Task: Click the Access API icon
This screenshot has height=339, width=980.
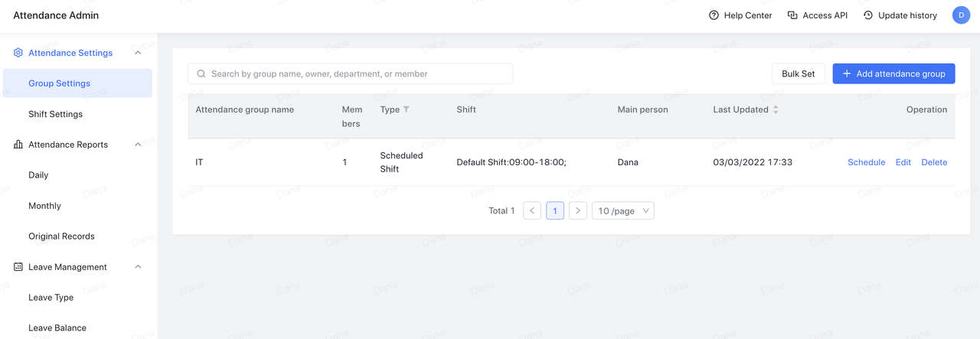Action: pyautogui.click(x=792, y=15)
